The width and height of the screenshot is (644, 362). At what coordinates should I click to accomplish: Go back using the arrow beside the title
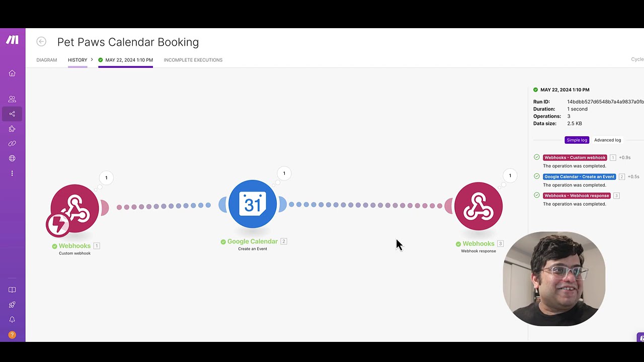41,42
